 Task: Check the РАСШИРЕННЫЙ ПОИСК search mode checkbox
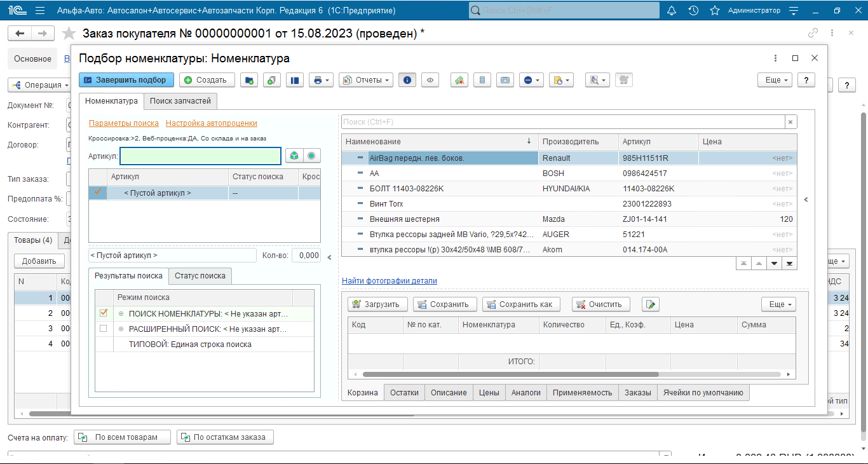point(104,329)
